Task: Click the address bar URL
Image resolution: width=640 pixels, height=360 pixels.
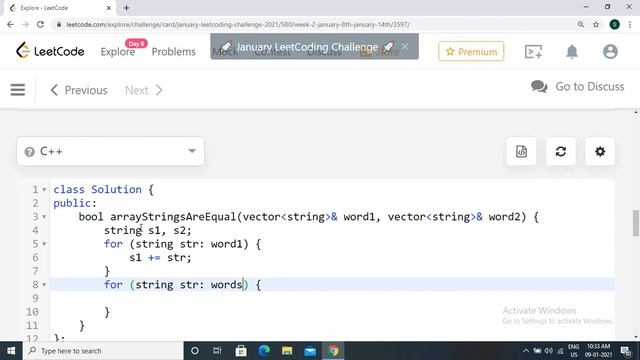Action: [238, 24]
